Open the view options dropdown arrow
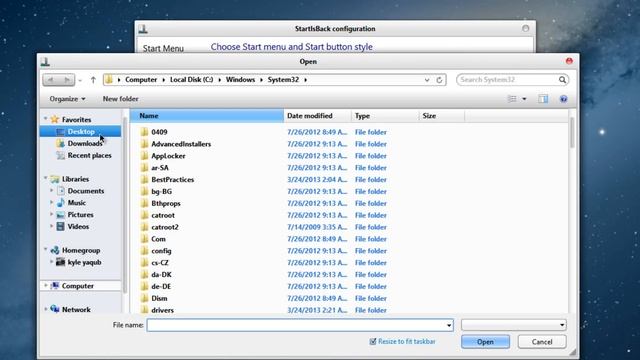The height and width of the screenshot is (360, 640). tap(524, 99)
